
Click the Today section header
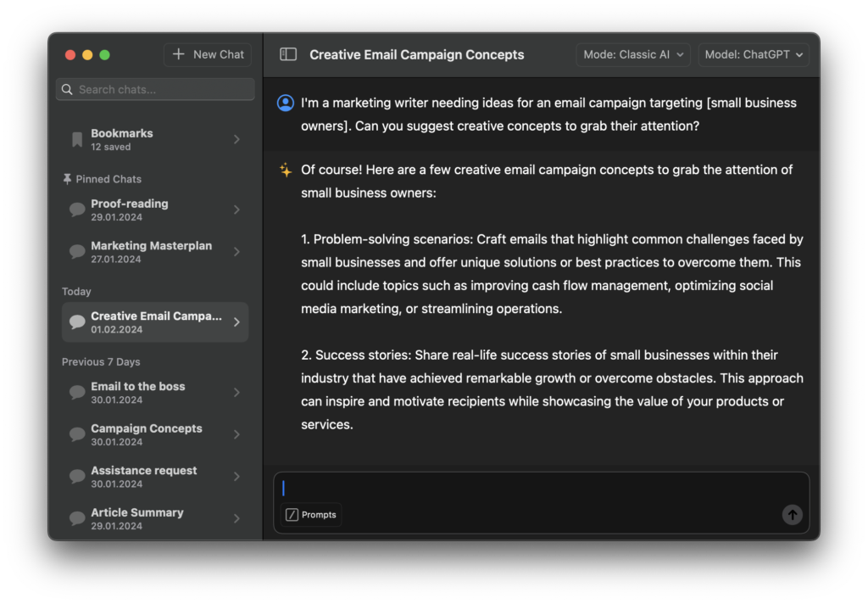[76, 292]
